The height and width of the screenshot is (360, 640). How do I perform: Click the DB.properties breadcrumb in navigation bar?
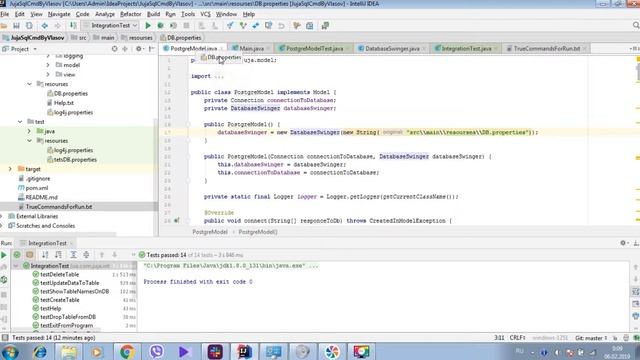[x=184, y=38]
